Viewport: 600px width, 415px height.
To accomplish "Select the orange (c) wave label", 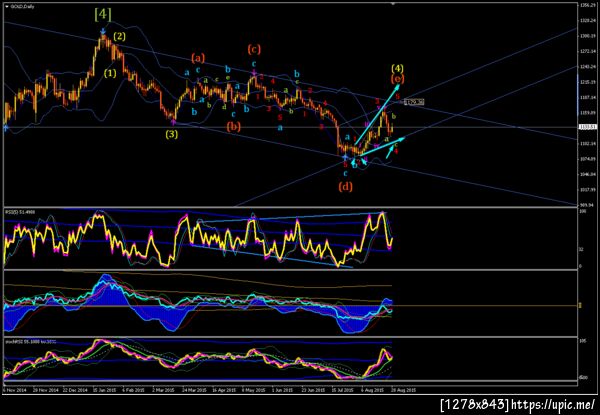I will 254,49.
